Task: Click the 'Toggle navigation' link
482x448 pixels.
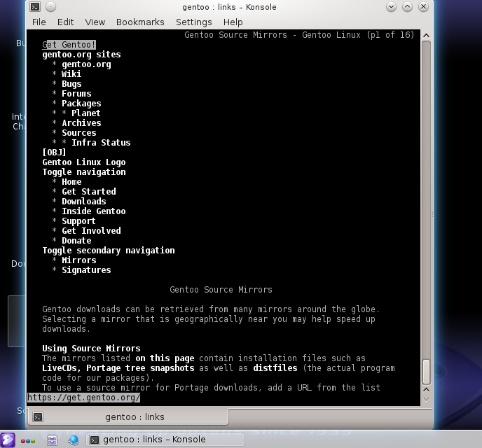Action: pyautogui.click(x=84, y=172)
